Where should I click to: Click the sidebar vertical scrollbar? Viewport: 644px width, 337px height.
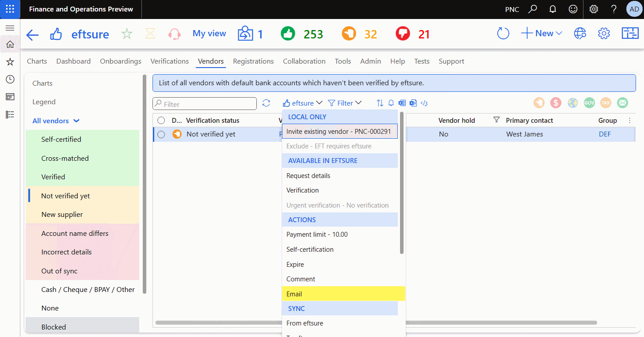point(145,185)
